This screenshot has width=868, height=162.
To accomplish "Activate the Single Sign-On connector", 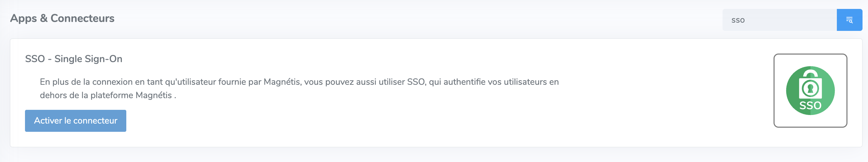I will (x=76, y=121).
